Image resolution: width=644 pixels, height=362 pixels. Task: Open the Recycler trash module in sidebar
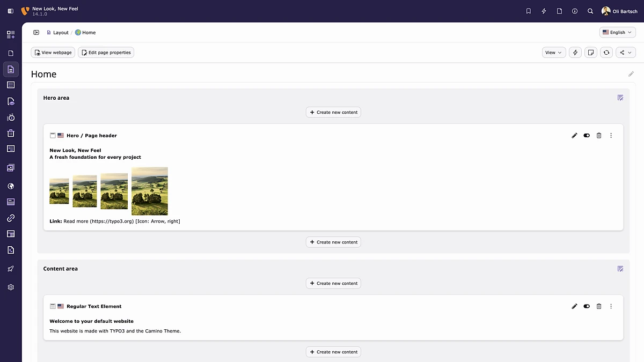coord(11,133)
